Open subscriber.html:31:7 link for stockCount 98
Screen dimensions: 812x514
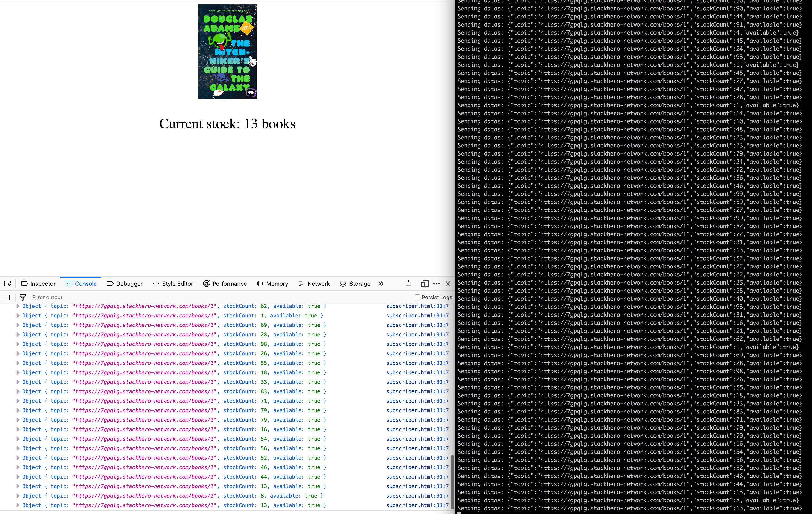[417, 344]
